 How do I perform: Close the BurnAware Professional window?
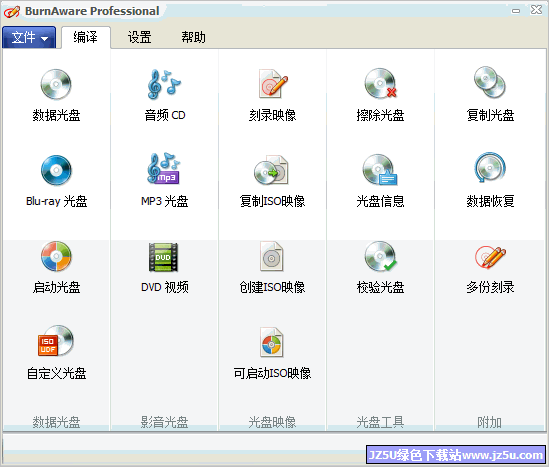pyautogui.click(x=536, y=10)
